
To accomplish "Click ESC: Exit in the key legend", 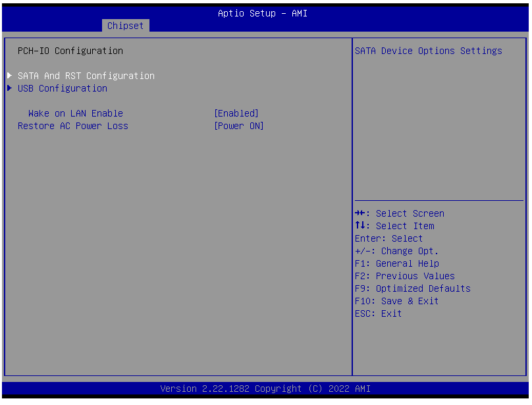I will point(378,313).
